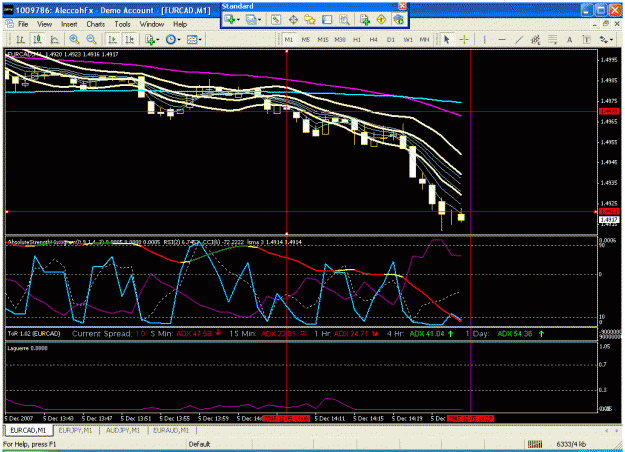The height and width of the screenshot is (452, 625).
Task: Open the Data Window crosshair-circle icon
Action: [x=293, y=20]
